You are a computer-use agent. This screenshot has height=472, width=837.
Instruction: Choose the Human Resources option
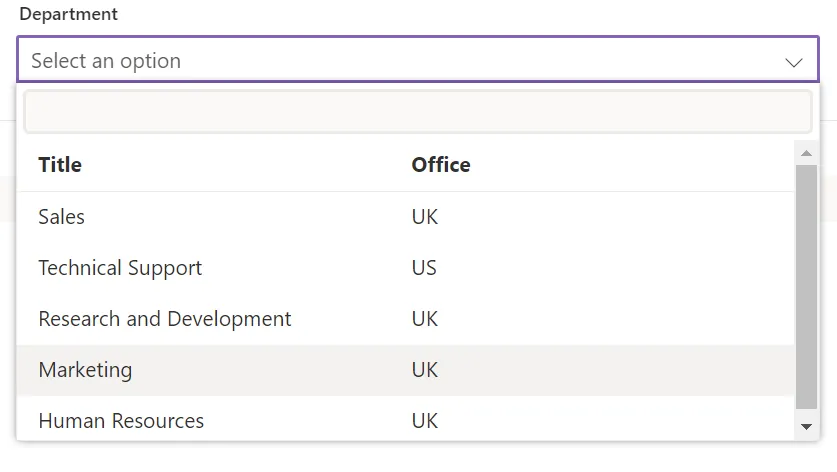pyautogui.click(x=121, y=421)
